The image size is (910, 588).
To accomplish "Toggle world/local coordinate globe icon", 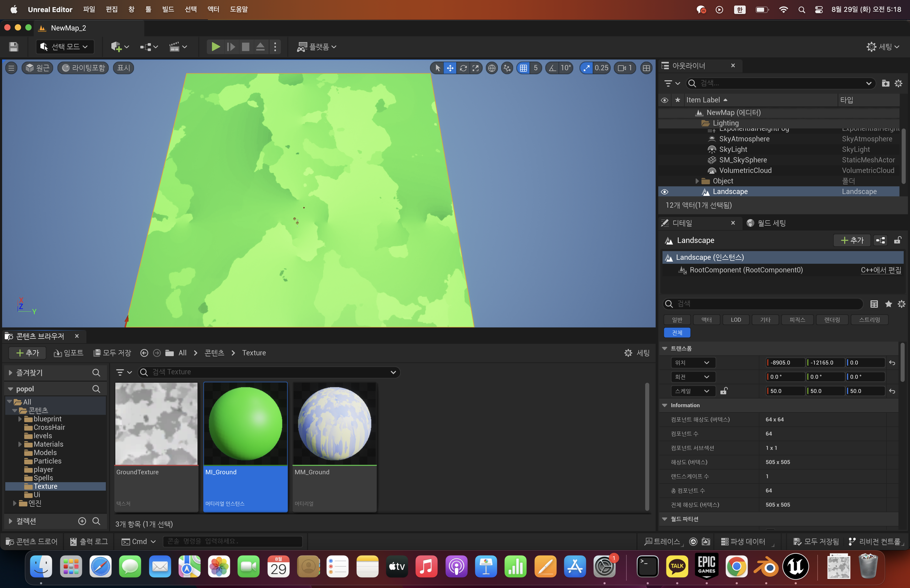I will click(492, 68).
